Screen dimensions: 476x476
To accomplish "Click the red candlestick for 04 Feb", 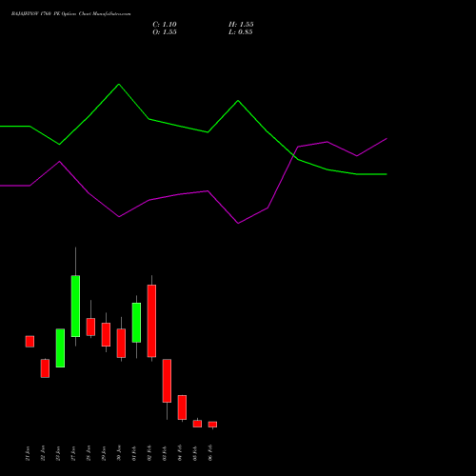I will [x=182, y=407].
